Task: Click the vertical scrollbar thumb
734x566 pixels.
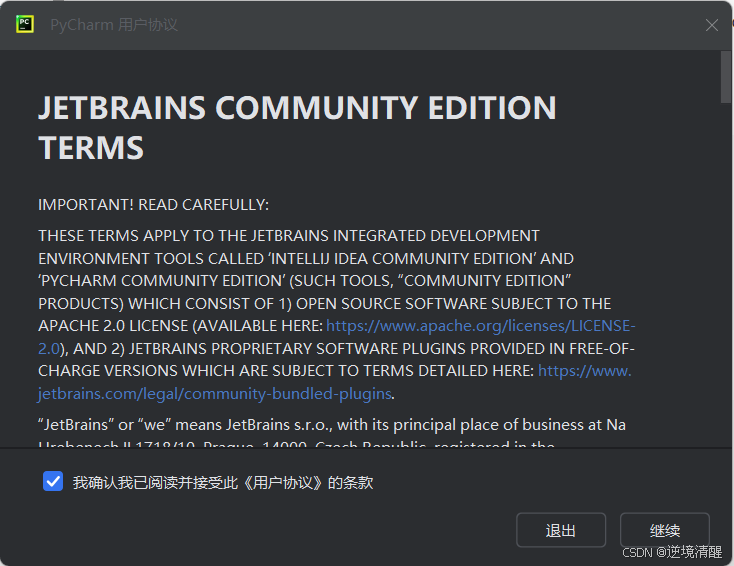Action: [x=726, y=77]
